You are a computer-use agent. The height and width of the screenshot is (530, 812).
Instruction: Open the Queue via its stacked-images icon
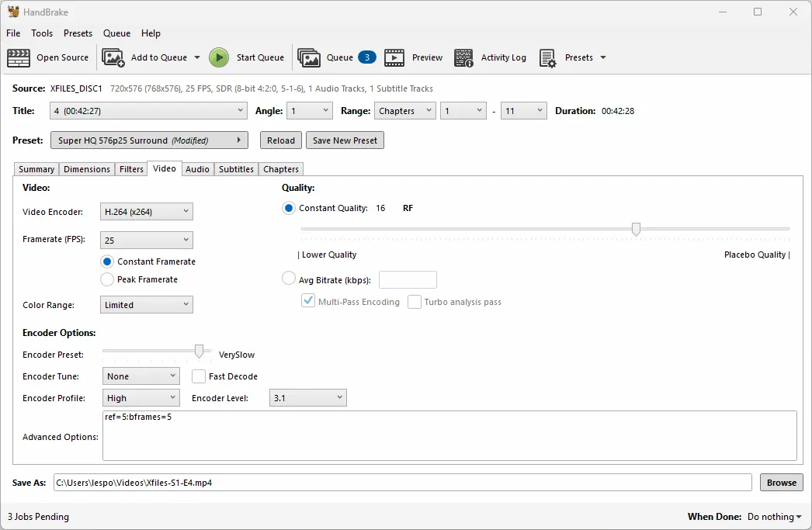click(x=309, y=57)
